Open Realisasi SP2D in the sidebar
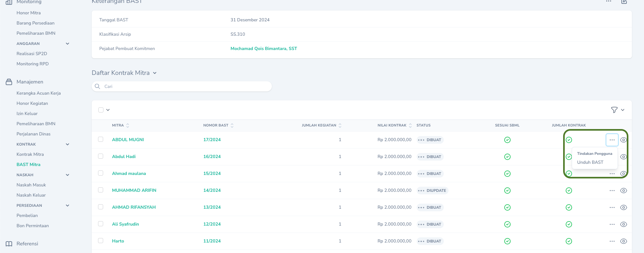 [32, 54]
